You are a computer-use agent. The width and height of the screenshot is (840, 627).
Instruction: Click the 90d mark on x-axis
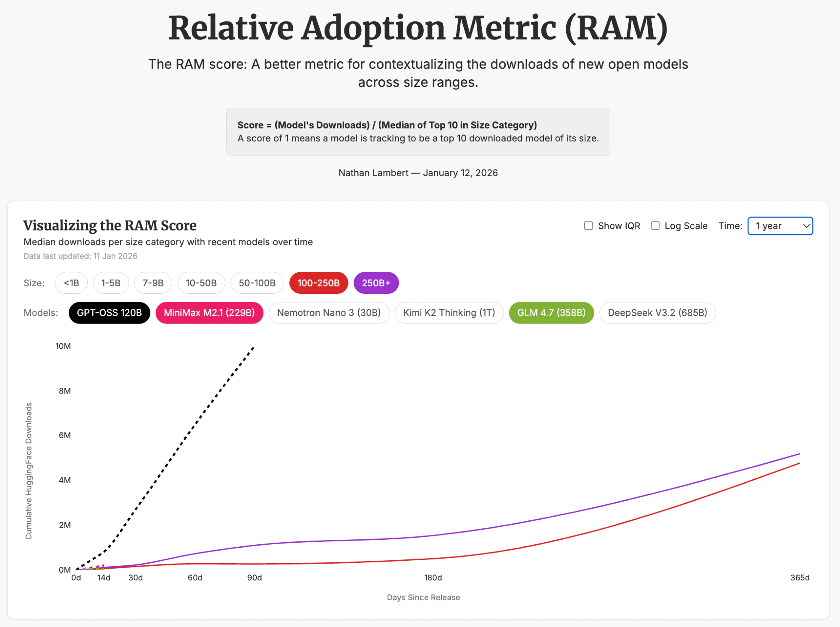point(255,577)
